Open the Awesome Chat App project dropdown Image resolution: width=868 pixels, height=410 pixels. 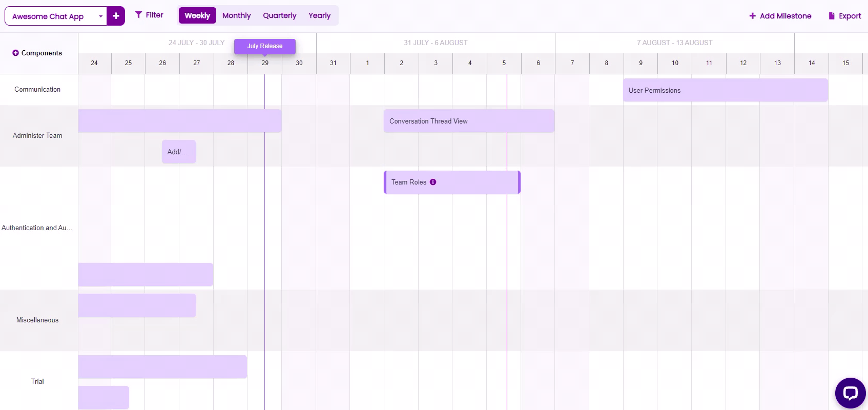tap(56, 16)
